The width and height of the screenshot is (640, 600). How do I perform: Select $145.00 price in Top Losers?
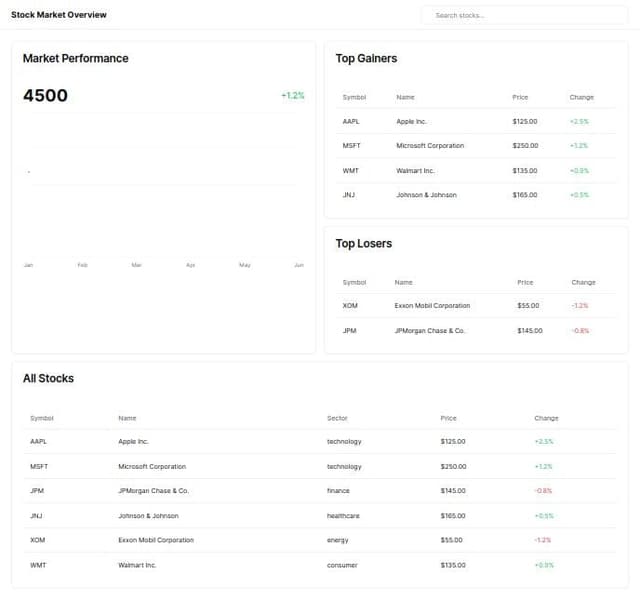530,331
